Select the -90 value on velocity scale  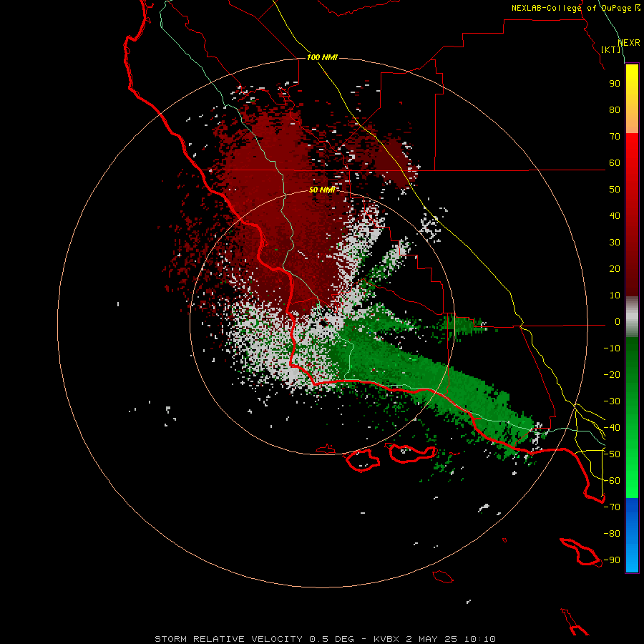612,560
